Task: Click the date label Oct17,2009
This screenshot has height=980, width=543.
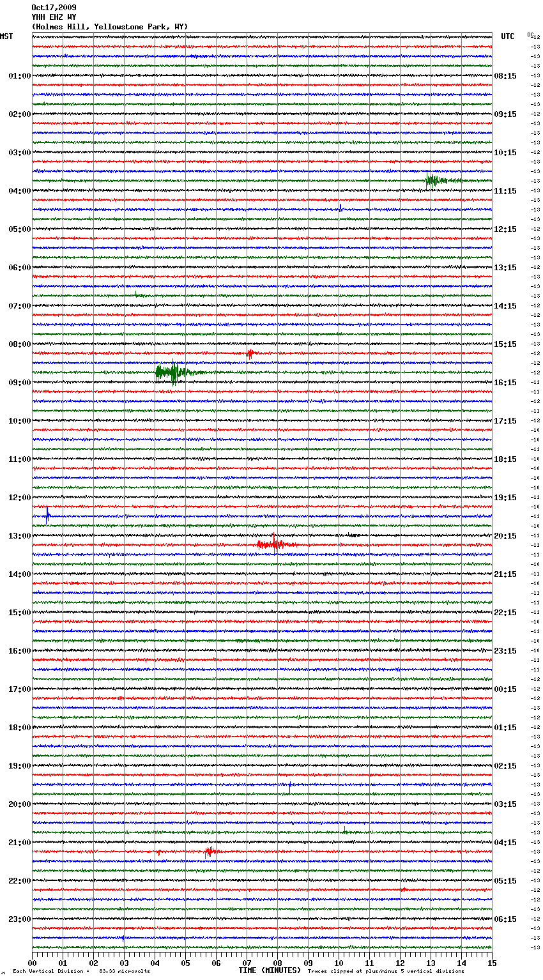Action: point(54,8)
